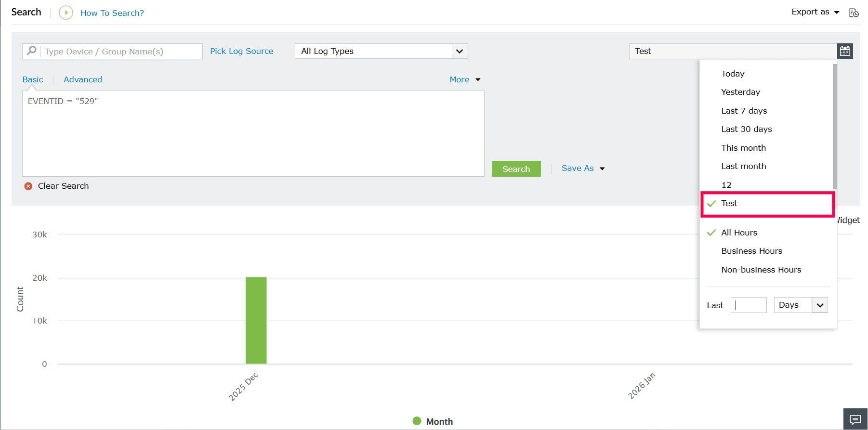Click the Last number input field
868x430 pixels.
pos(749,305)
